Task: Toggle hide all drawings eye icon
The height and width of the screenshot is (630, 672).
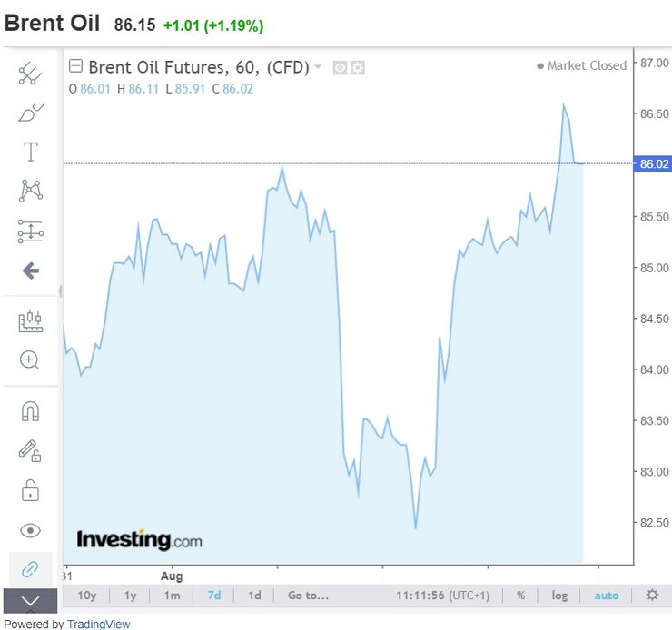Action: (x=31, y=531)
